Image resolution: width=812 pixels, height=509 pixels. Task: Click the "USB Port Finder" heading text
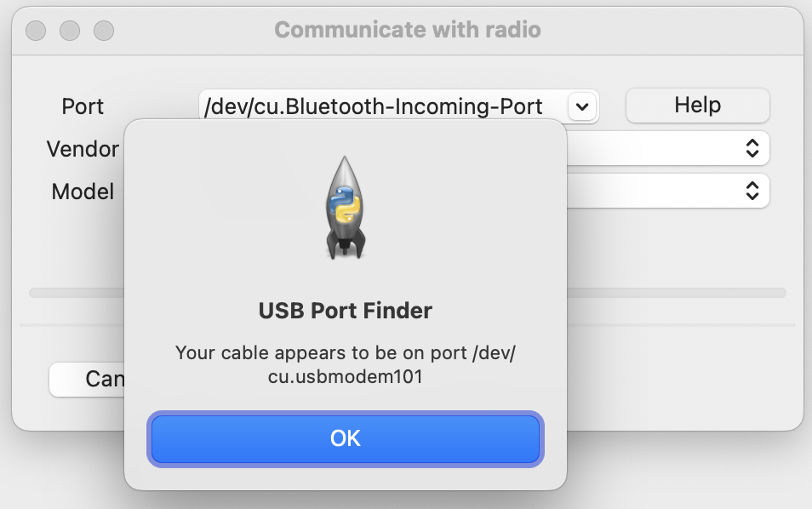(x=346, y=311)
